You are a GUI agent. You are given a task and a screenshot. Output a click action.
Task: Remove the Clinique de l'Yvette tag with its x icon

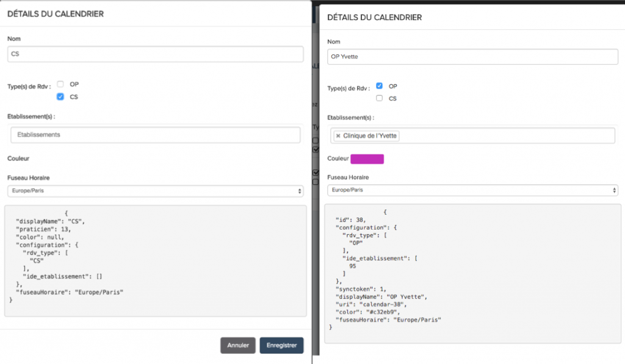pos(338,136)
